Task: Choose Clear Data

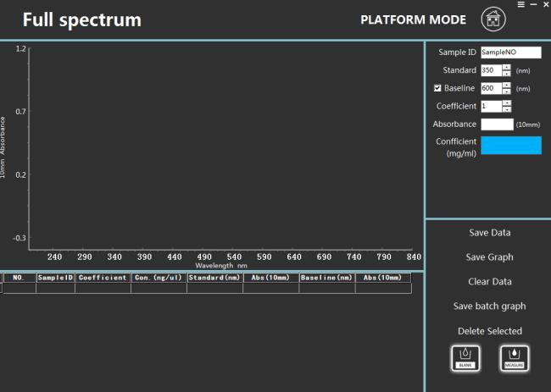Action: [x=489, y=282]
